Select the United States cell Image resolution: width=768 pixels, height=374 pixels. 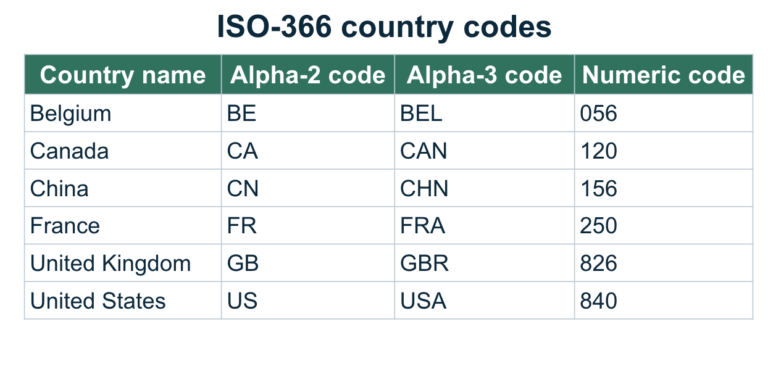tap(123, 301)
